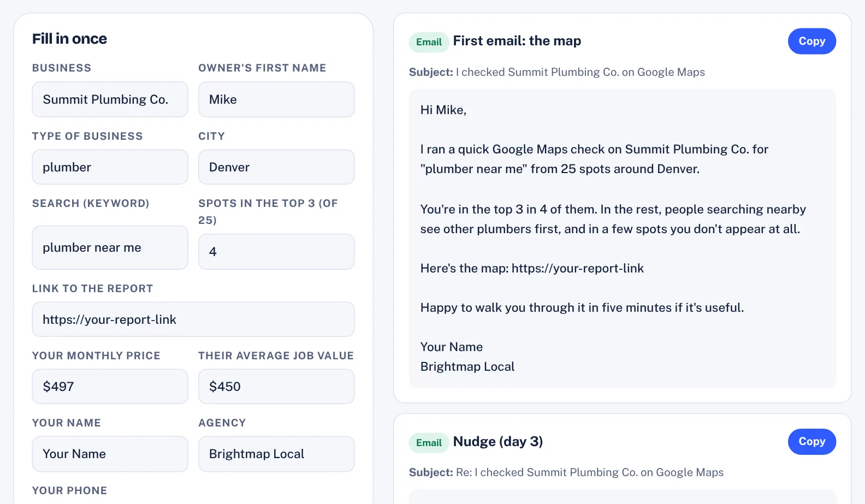865x504 pixels.
Task: Click the 'Your Name' signature line in email
Action: [x=452, y=347]
